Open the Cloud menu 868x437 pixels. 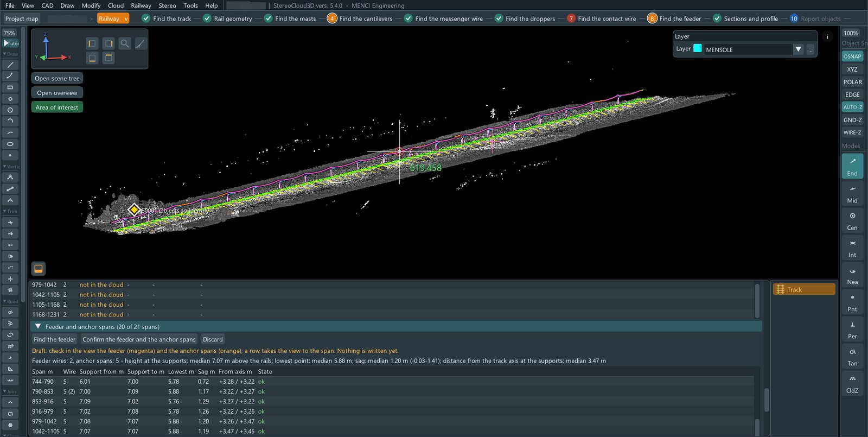pyautogui.click(x=116, y=5)
